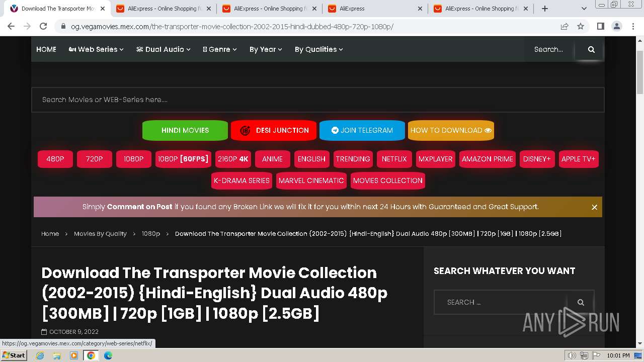The image size is (644, 362).
Task: Select the 1080P quality tag
Action: (134, 159)
